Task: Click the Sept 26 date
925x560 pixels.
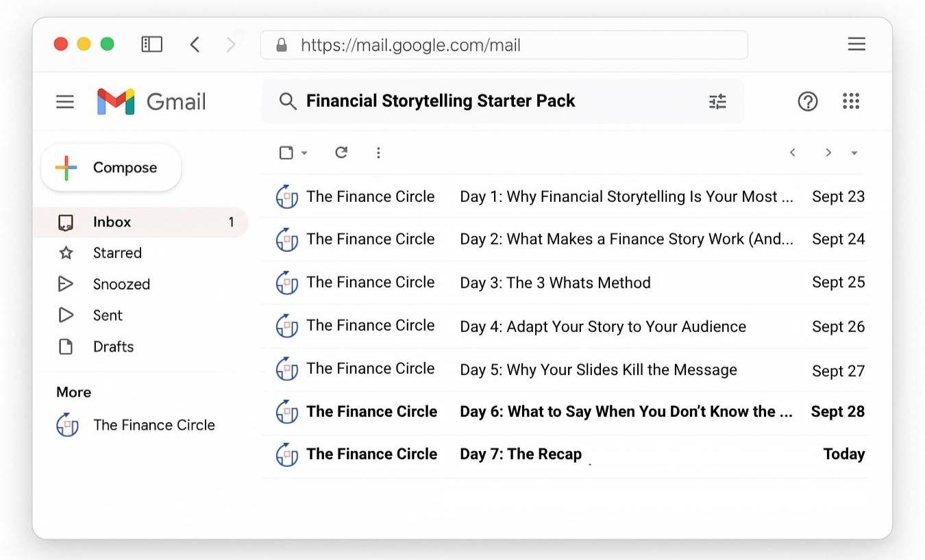Action: click(838, 327)
